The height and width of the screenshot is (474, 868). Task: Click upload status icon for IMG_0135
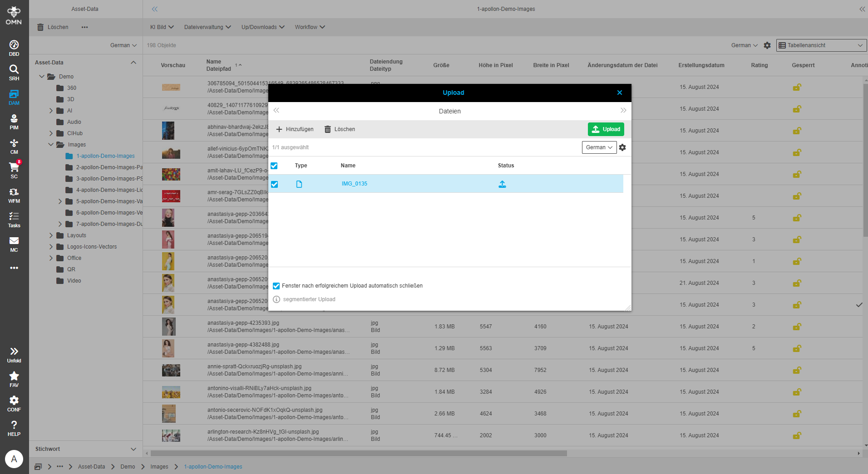[x=502, y=184]
